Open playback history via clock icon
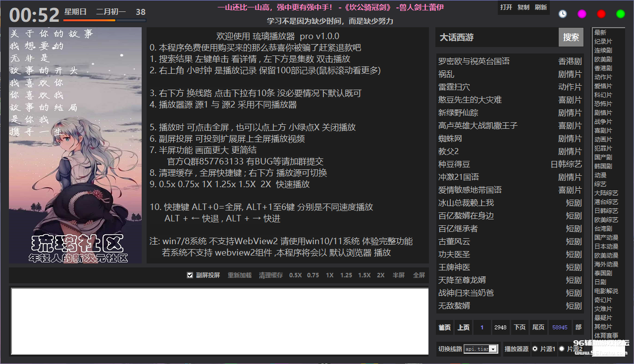Viewport: 634px width, 364px height. [563, 14]
